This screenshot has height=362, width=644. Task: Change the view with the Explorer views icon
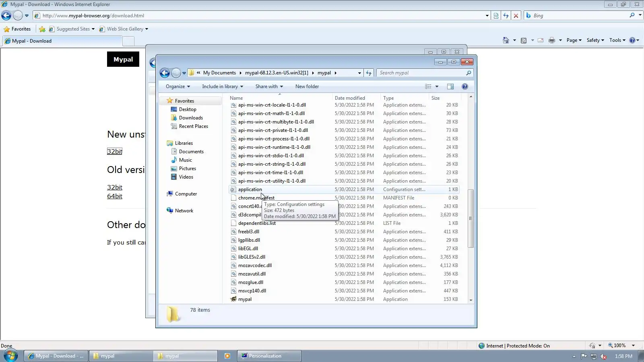[428, 86]
